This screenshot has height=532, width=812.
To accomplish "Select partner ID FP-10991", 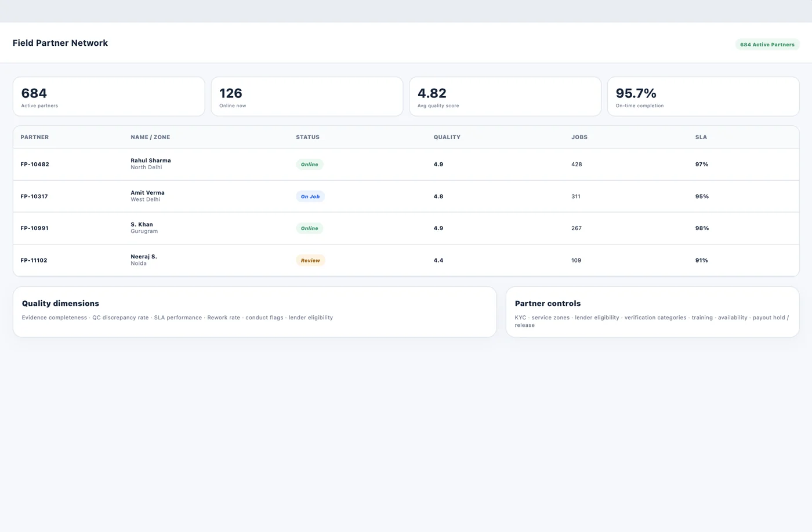I will [34, 228].
